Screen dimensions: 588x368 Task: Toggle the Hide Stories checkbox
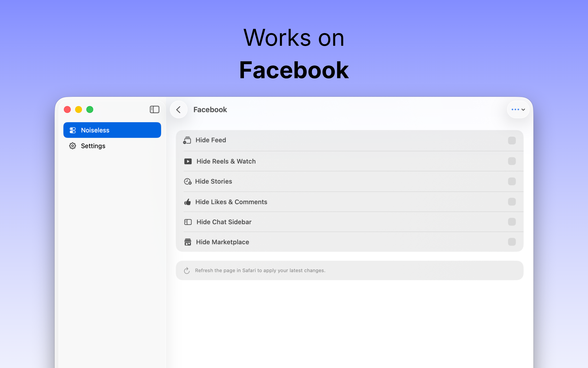(x=512, y=181)
